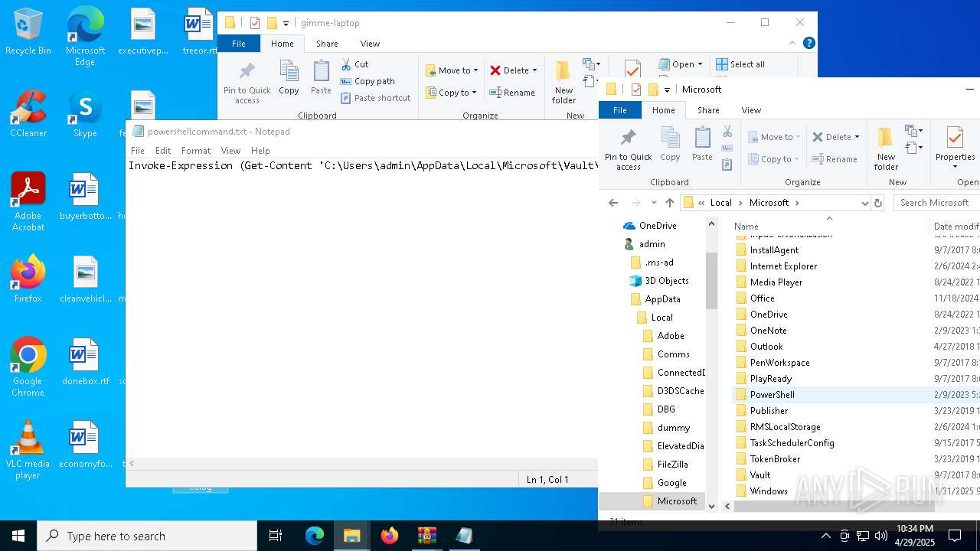Open Copy to dropdown in gimme-laptop ribbon
This screenshot has height=551, width=980.
[452, 93]
